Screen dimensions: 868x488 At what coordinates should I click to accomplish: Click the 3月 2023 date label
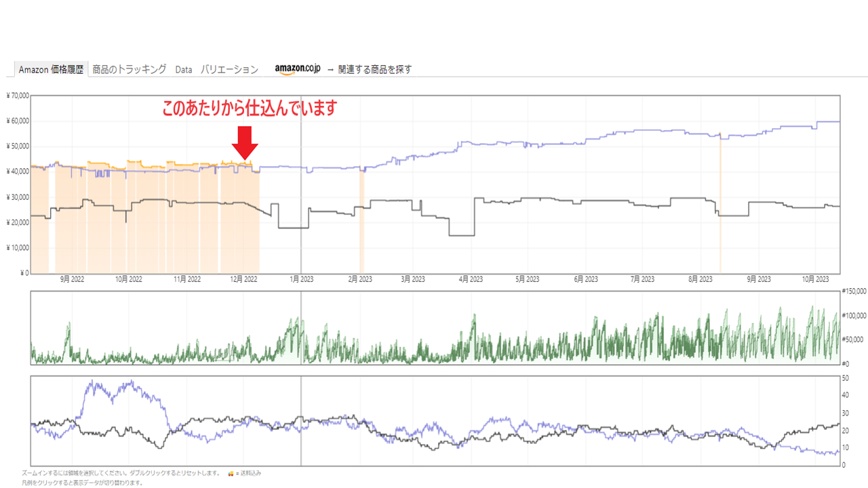click(x=413, y=279)
